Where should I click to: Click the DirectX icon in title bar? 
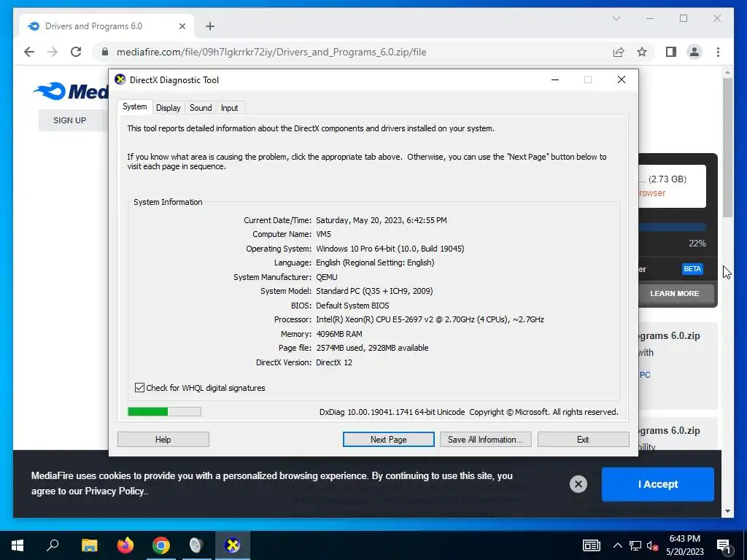pos(120,79)
